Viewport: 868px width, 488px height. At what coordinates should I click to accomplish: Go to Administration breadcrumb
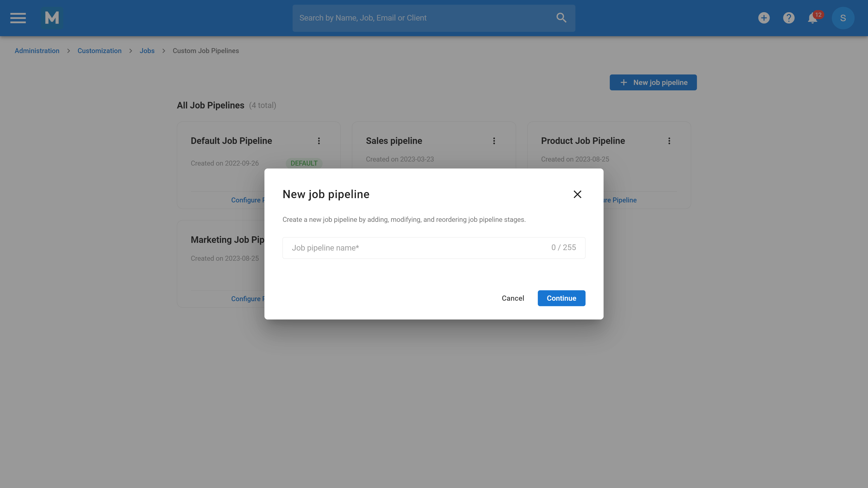click(x=37, y=51)
